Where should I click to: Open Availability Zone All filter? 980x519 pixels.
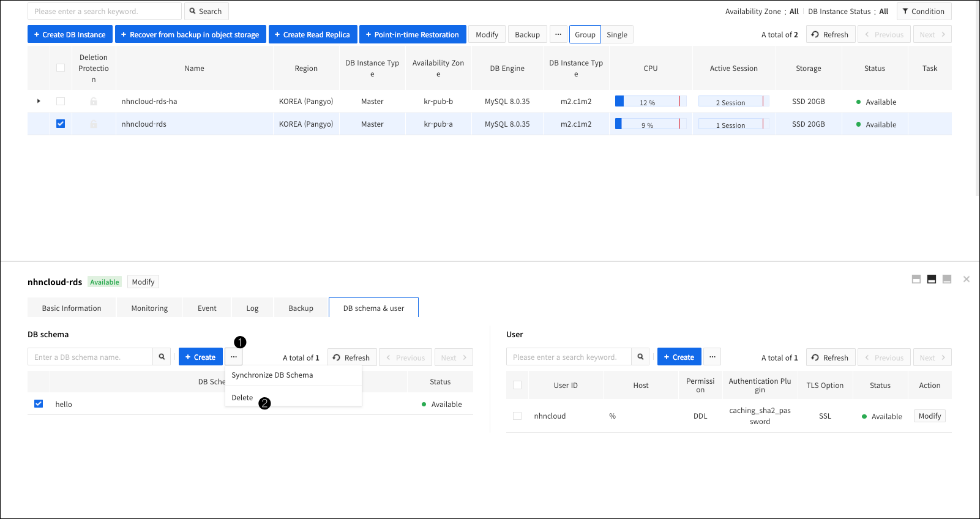pos(794,11)
